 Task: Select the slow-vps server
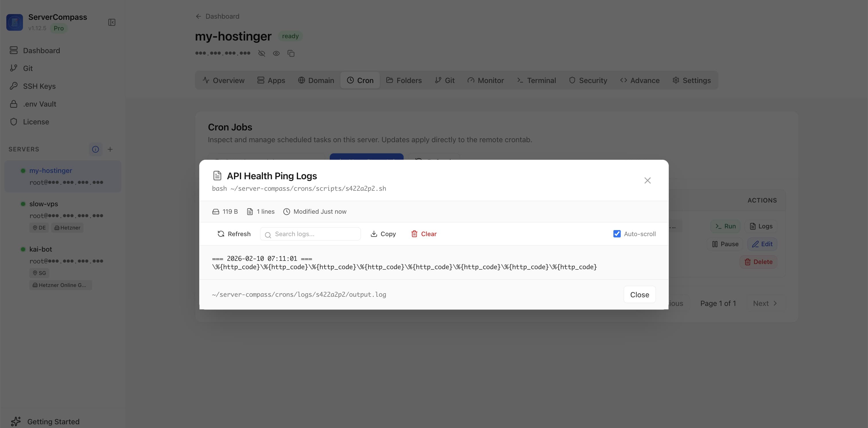[x=63, y=215]
